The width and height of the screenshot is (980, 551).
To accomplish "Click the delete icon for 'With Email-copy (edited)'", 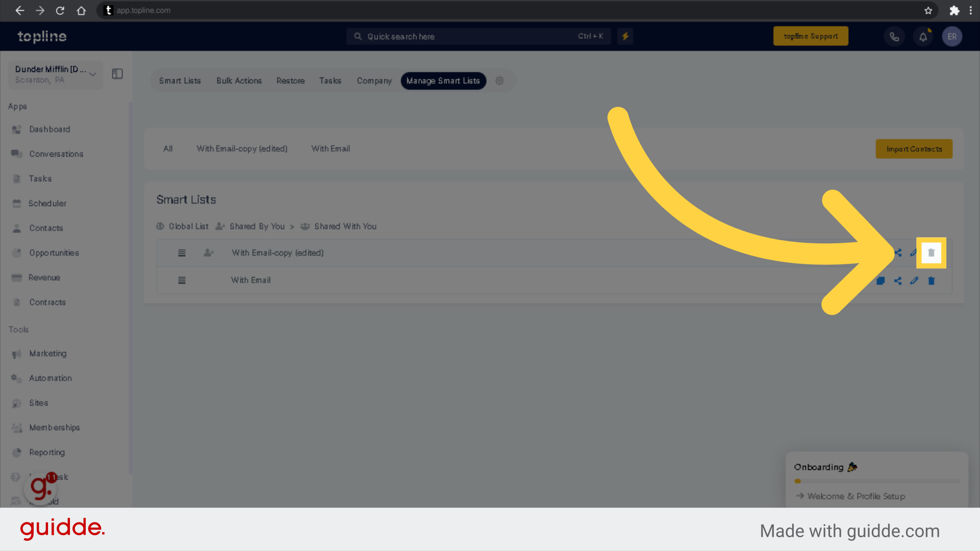I will [931, 253].
